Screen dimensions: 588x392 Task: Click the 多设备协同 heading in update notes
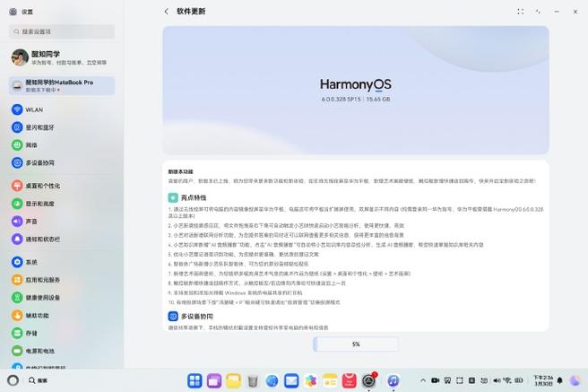[x=197, y=317]
